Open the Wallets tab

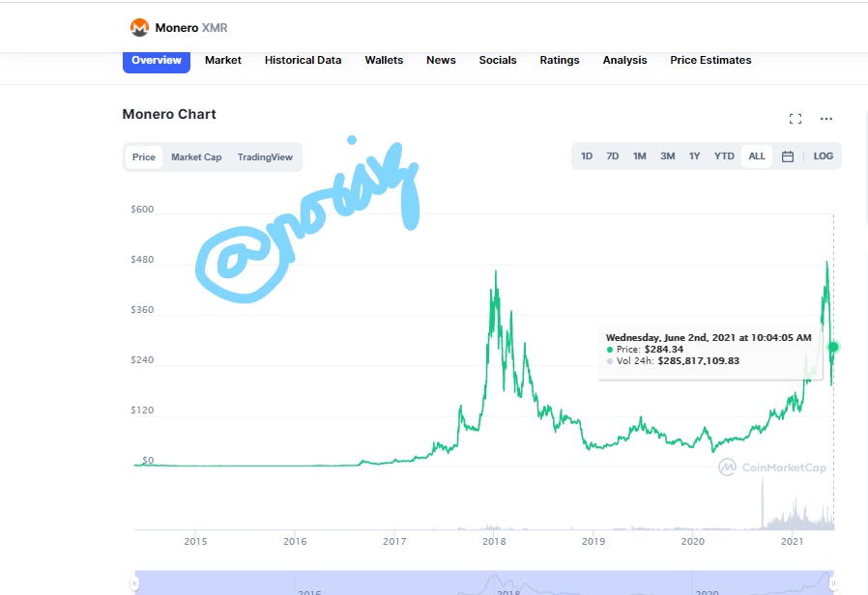tap(384, 60)
